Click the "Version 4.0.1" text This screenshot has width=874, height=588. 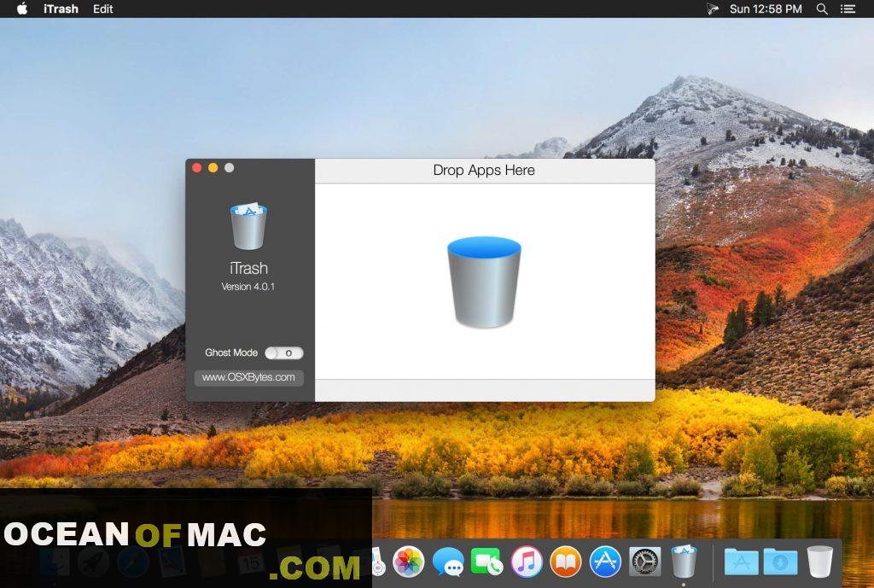click(248, 287)
